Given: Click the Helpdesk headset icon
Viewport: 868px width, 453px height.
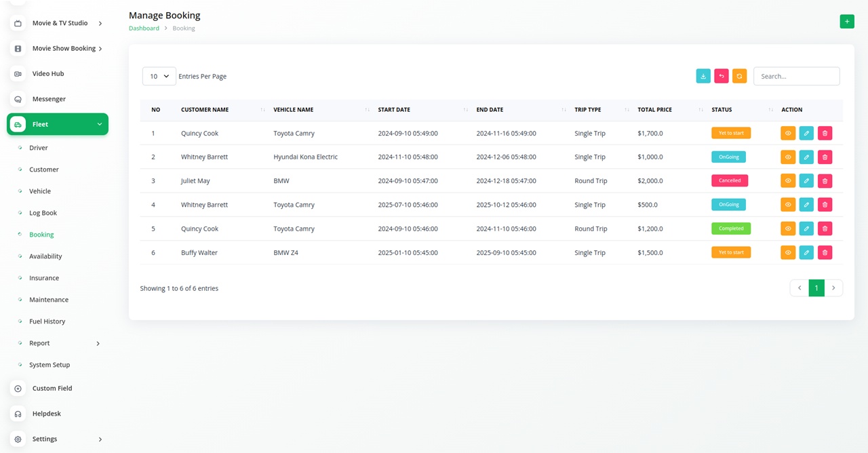Looking at the screenshot, I should pyautogui.click(x=18, y=414).
